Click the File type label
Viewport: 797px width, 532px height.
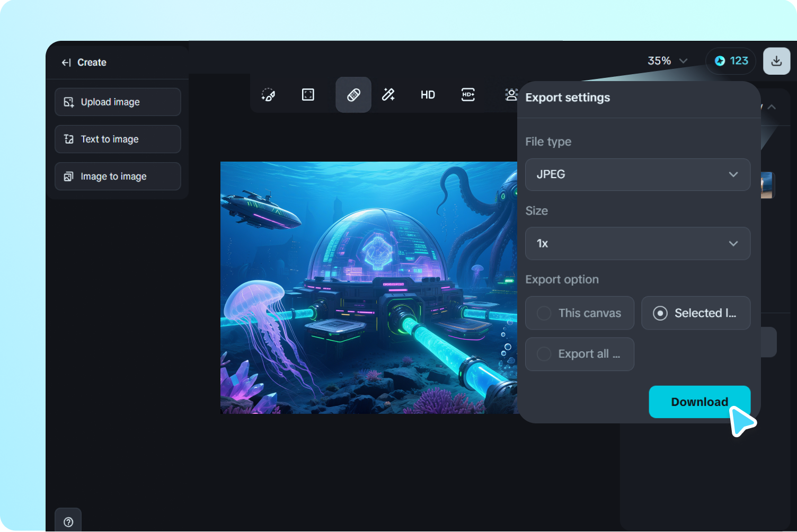[x=548, y=141]
